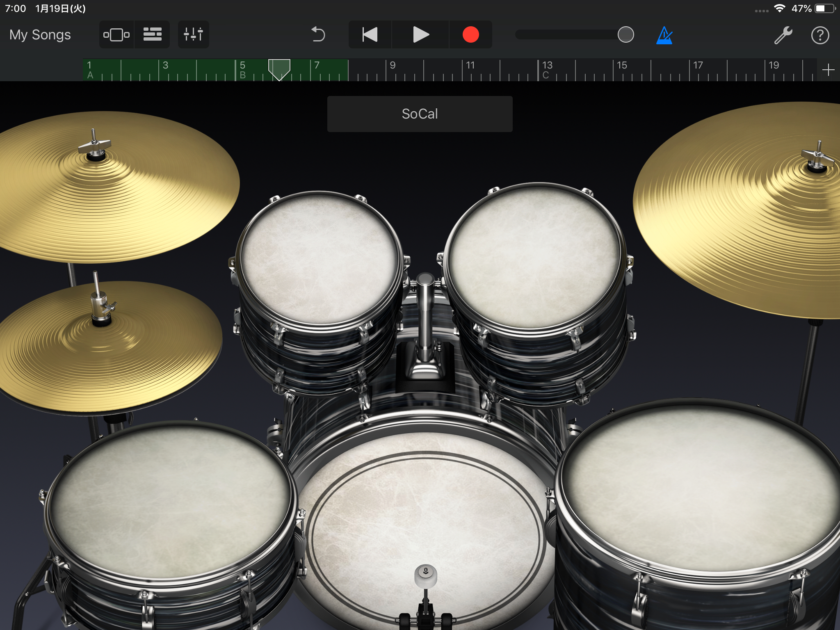
Task: Adjust the master volume slider knob
Action: click(x=625, y=35)
